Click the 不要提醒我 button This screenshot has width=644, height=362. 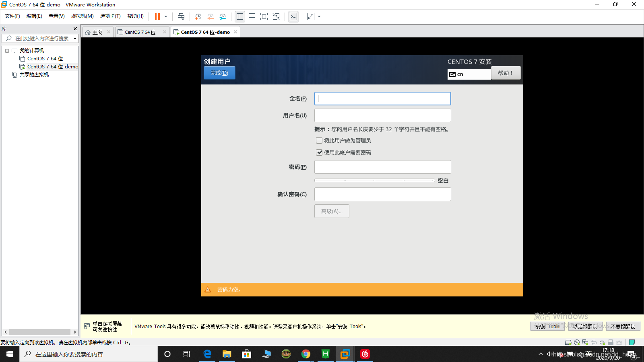tap(623, 327)
